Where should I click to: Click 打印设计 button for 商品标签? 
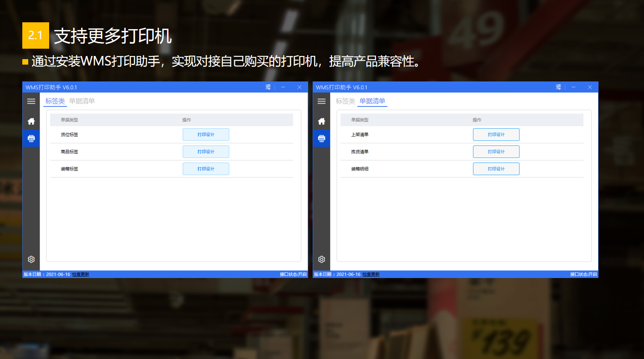pos(206,152)
